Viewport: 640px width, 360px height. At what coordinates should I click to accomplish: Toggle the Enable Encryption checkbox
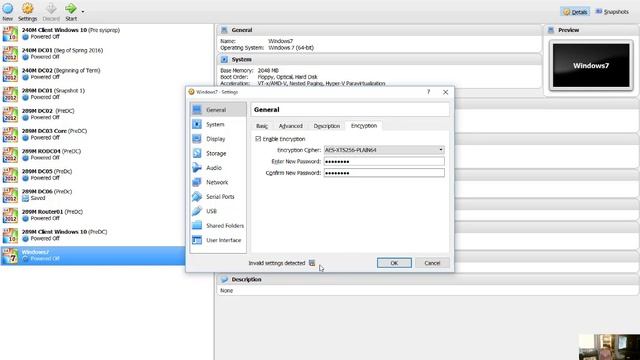[258, 139]
